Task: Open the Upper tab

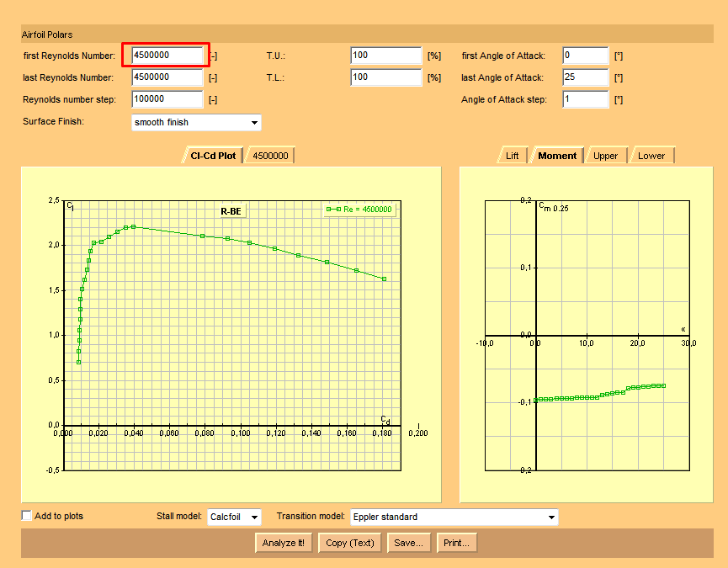Action: tap(605, 156)
